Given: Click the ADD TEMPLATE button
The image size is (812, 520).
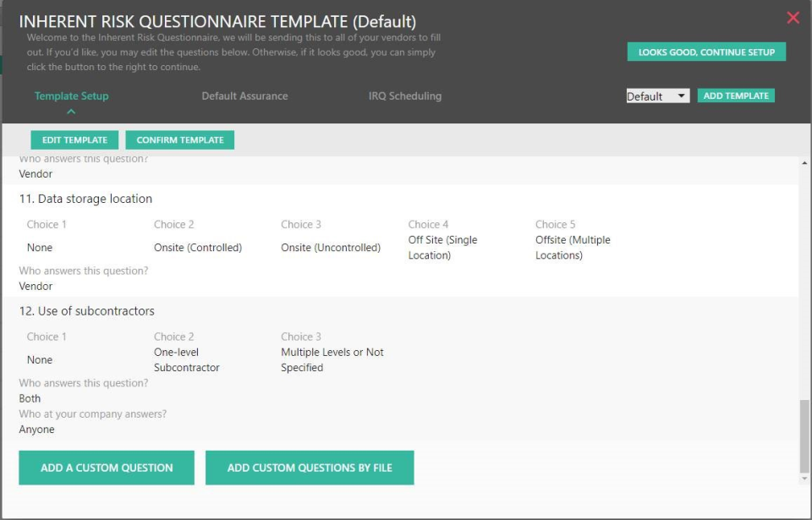Looking at the screenshot, I should 736,95.
